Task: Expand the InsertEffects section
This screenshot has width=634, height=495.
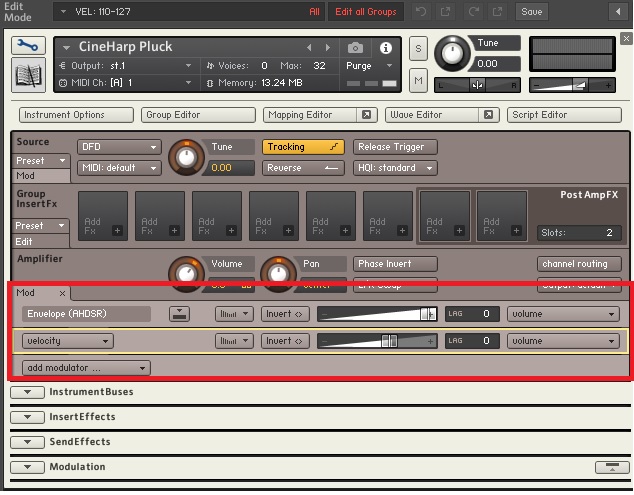Action: [x=27, y=417]
